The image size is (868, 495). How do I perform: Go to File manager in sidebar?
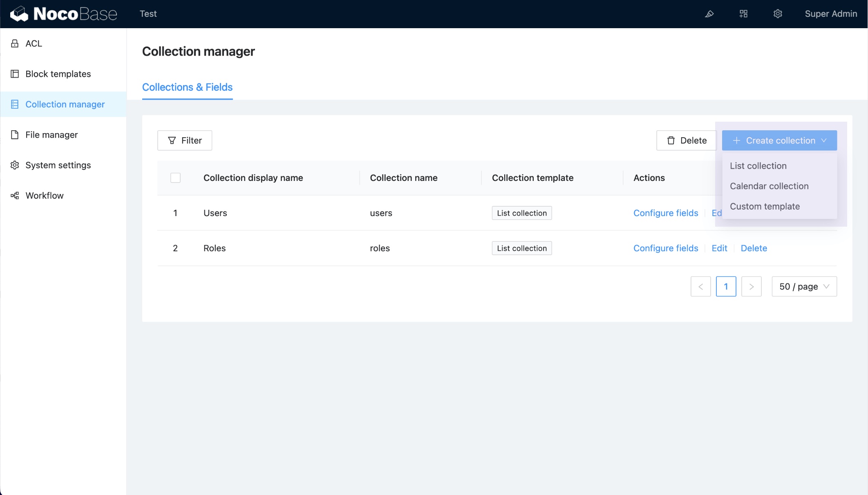point(51,135)
